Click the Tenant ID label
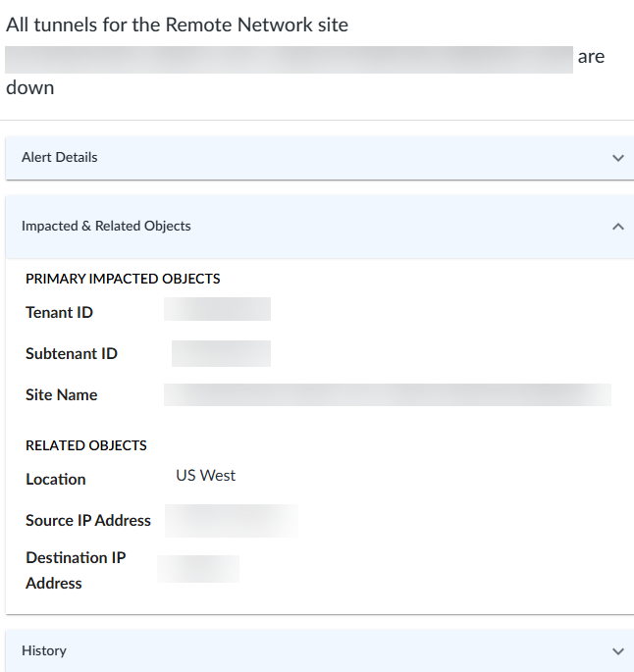 [x=59, y=312]
